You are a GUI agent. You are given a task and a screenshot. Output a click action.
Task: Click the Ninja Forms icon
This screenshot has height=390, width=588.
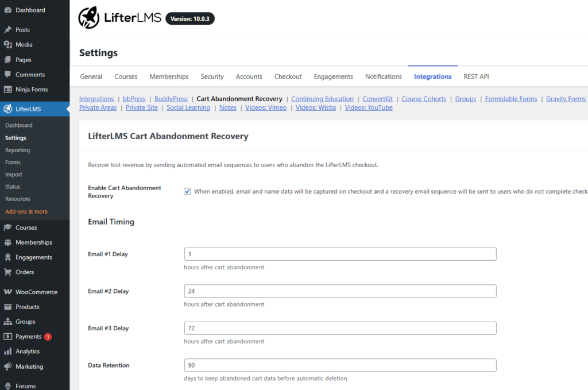coord(7,89)
